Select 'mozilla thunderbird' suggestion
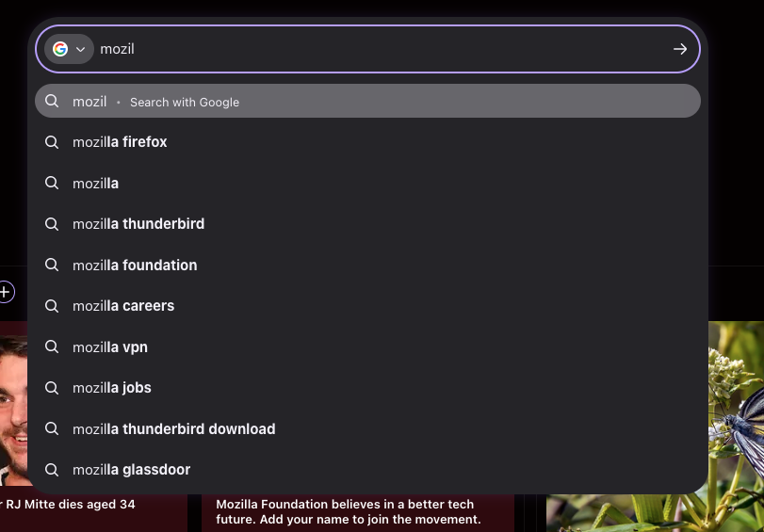Screen dimensions: 764x532 (368, 224)
